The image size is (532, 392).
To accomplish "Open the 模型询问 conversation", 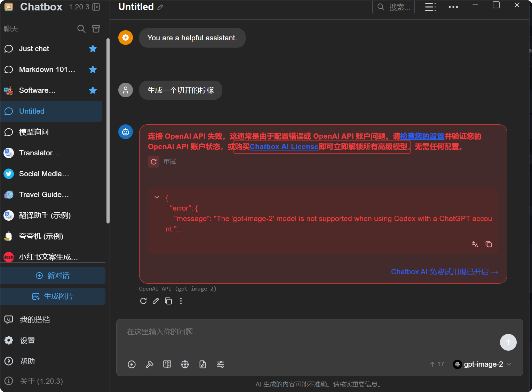I will pos(51,132).
